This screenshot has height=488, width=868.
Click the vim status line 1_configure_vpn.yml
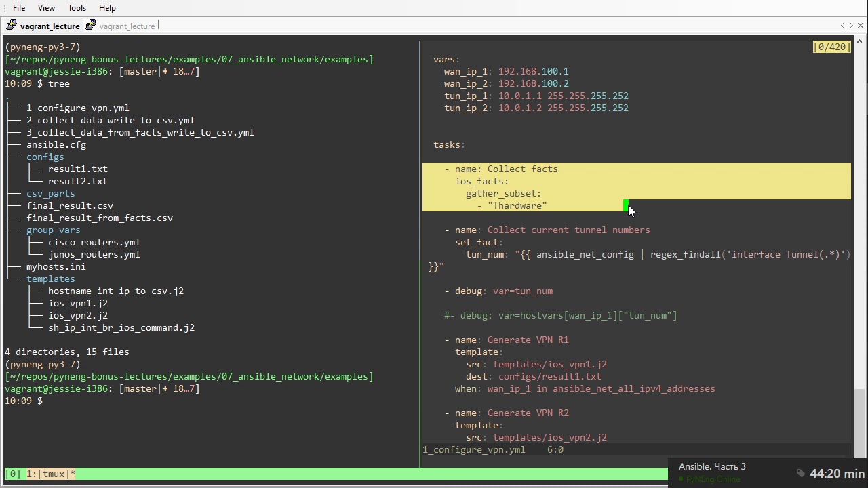[474, 449]
